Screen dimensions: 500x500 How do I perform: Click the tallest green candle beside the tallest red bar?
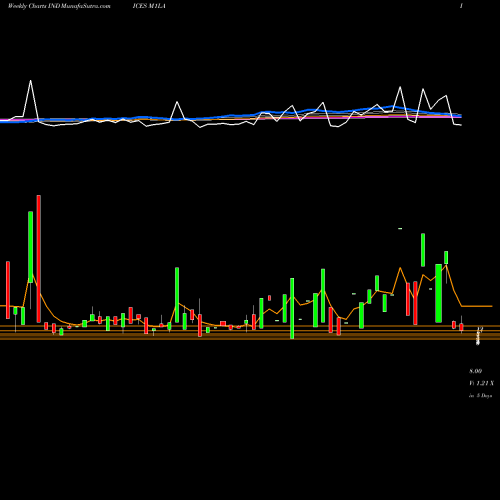point(31,247)
